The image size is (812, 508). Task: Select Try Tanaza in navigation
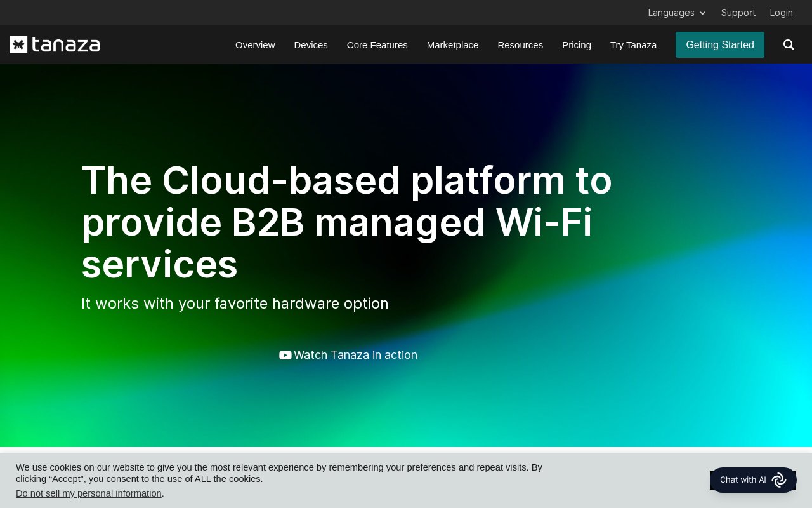coord(633,44)
